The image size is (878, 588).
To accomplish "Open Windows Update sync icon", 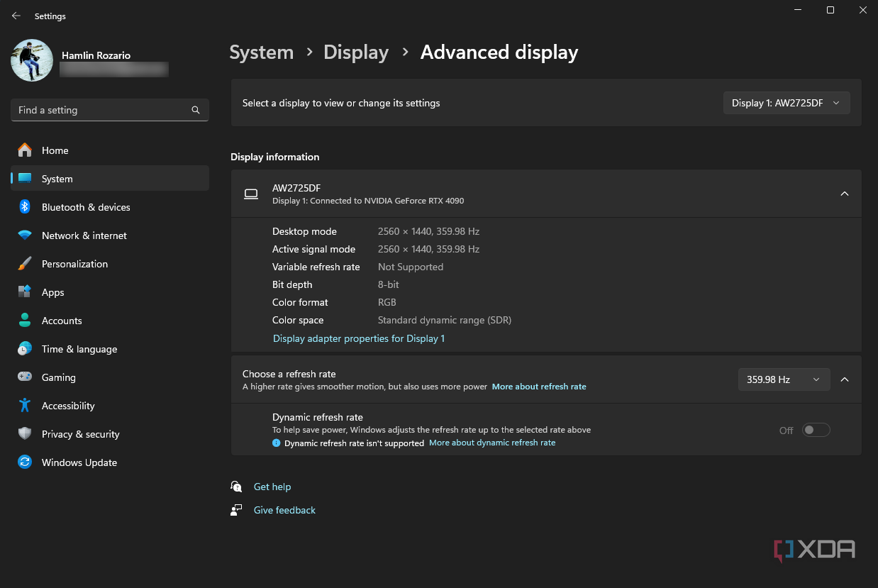I will pos(25,462).
